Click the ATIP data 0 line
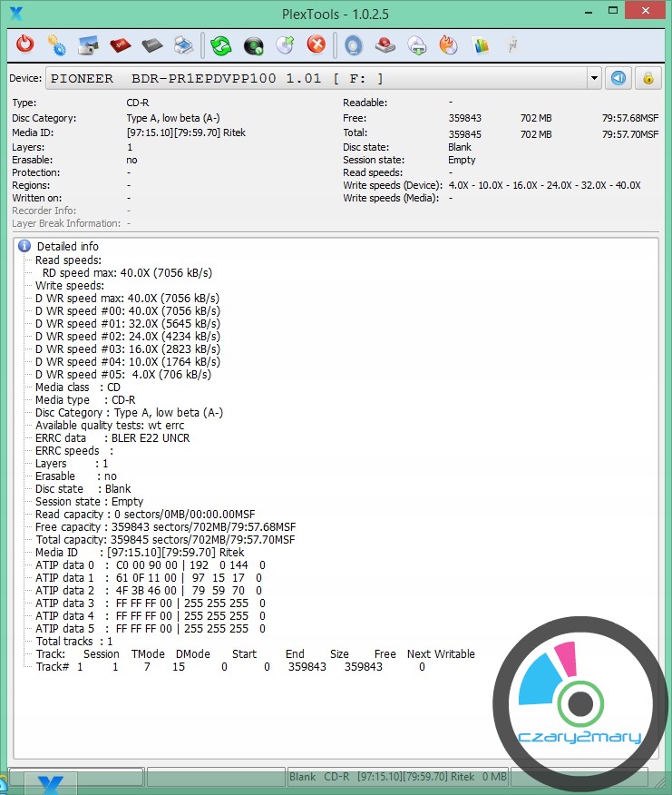This screenshot has width=672, height=795. (150, 564)
